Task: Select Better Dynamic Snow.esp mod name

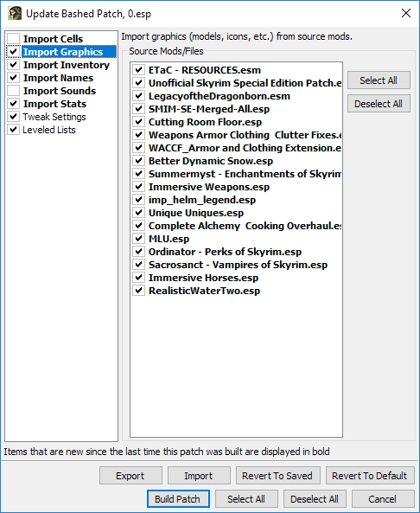Action: pyautogui.click(x=211, y=161)
